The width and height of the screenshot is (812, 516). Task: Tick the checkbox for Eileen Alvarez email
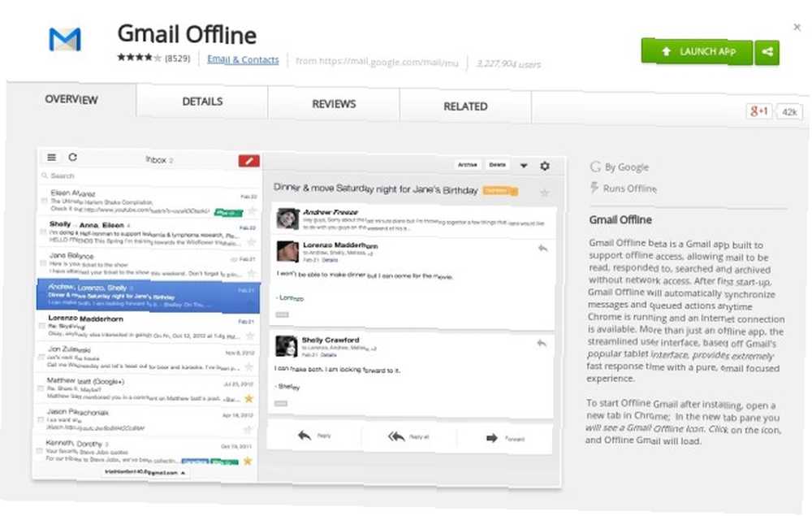point(44,201)
